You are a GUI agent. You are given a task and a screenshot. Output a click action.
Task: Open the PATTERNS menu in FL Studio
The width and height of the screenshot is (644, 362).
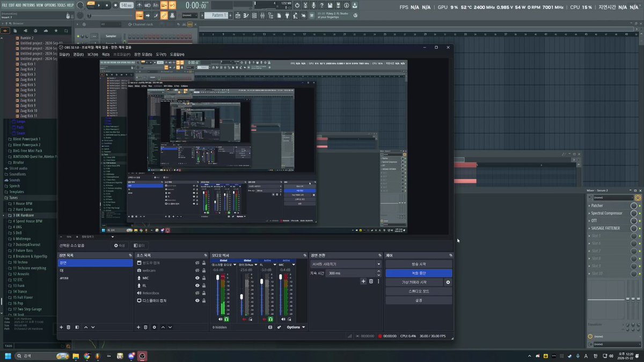[29, 5]
